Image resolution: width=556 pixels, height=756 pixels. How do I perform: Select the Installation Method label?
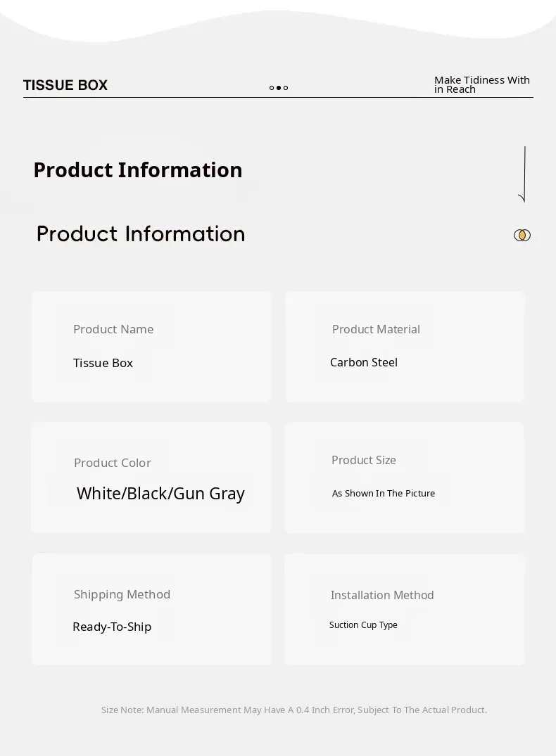(x=382, y=595)
